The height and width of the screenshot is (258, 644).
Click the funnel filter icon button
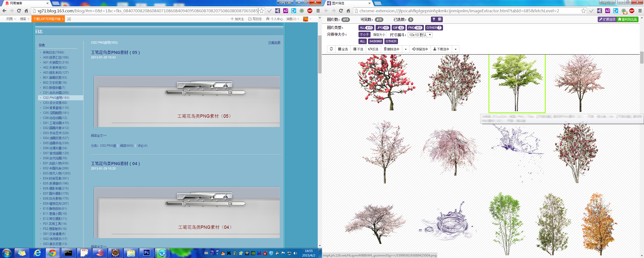pos(434,19)
